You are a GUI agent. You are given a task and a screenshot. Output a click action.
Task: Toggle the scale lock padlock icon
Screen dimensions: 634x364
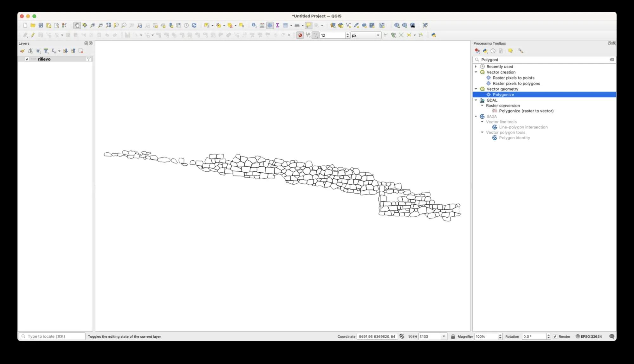coord(453,336)
